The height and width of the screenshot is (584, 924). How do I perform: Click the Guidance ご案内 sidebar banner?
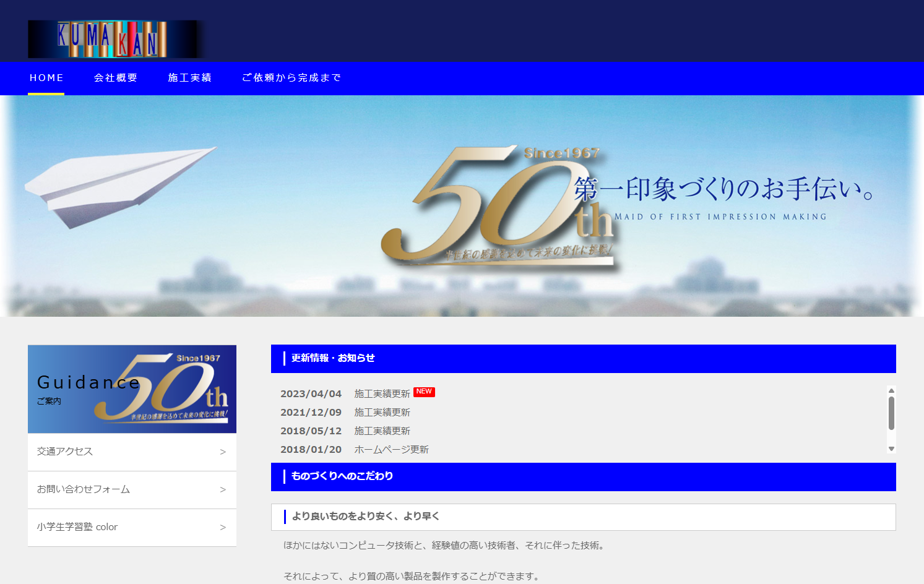pos(132,389)
